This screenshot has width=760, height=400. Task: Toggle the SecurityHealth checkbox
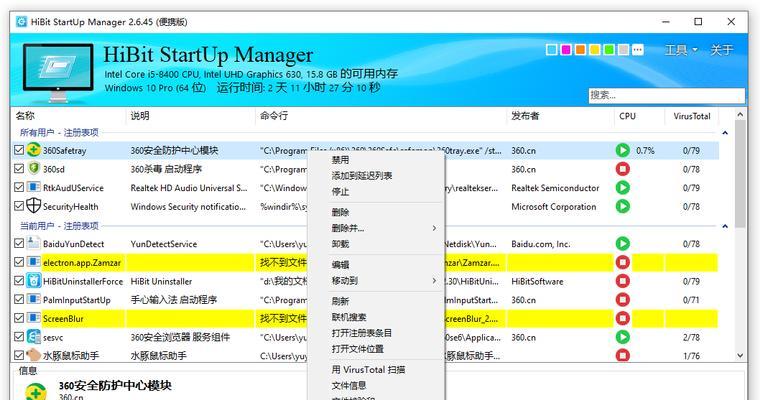click(x=19, y=206)
